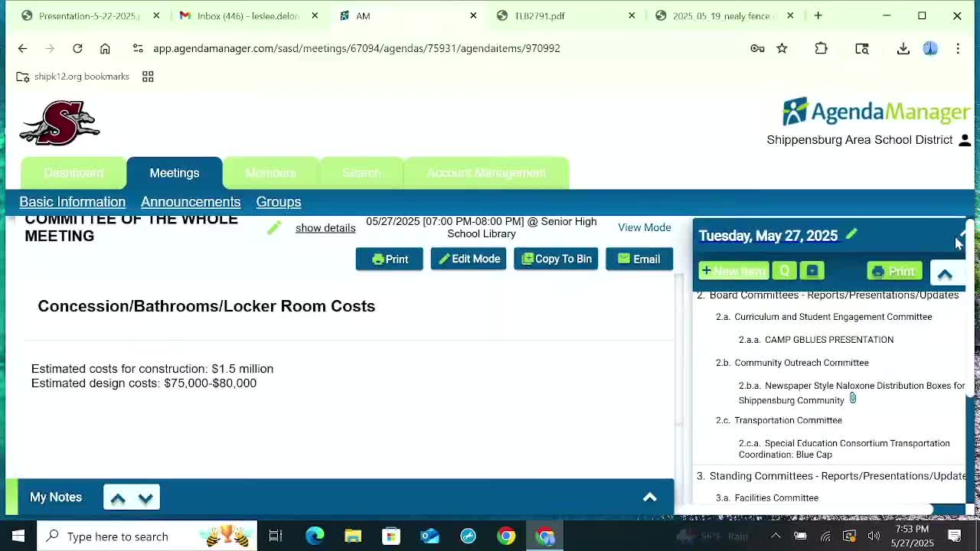Screen dimensions: 980x551
Task: View site information icon in address bar
Action: pos(138,48)
